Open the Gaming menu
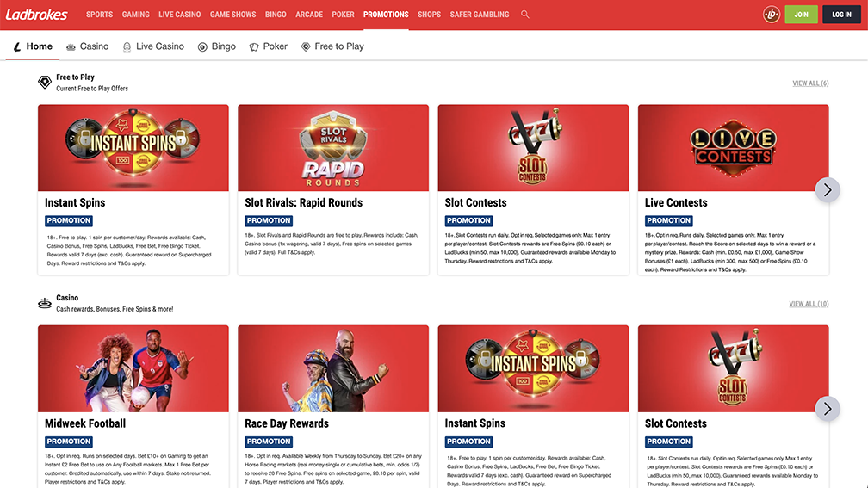Screen dimensions: 868x488 (x=136, y=15)
